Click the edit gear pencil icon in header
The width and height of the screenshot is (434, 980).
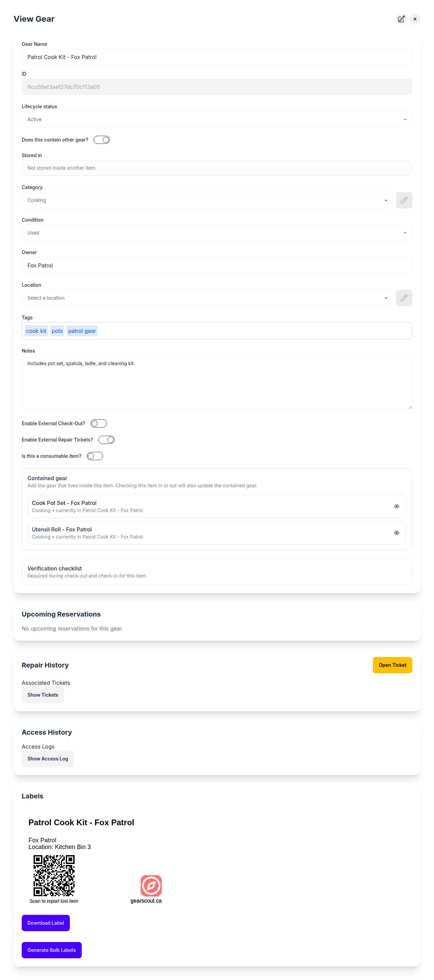(401, 19)
